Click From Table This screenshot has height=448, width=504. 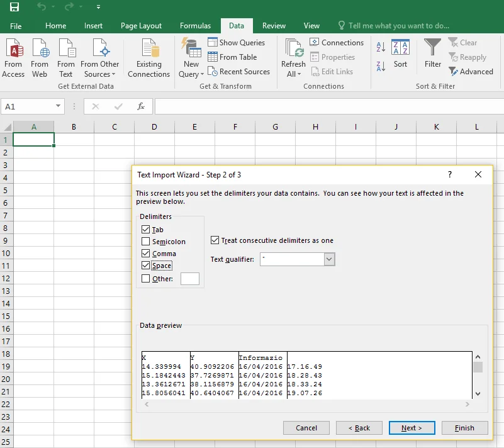point(232,57)
